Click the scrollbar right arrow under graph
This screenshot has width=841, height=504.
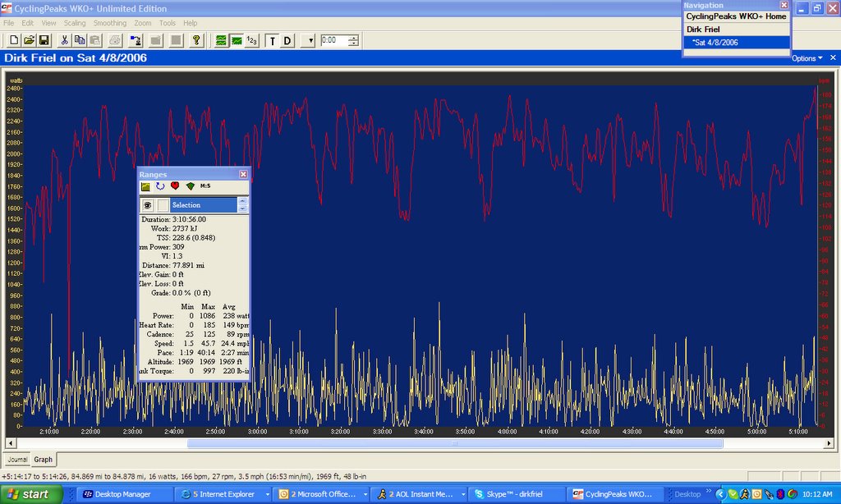pyautogui.click(x=830, y=443)
